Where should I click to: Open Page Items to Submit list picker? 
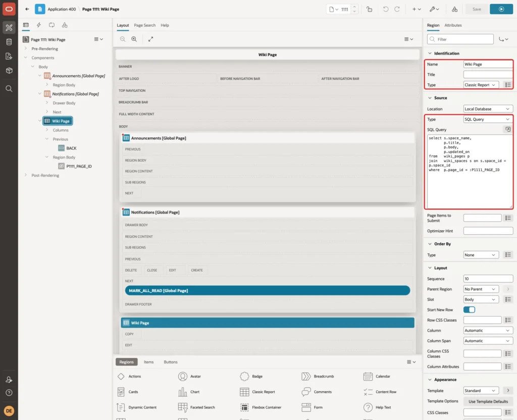pos(508,218)
